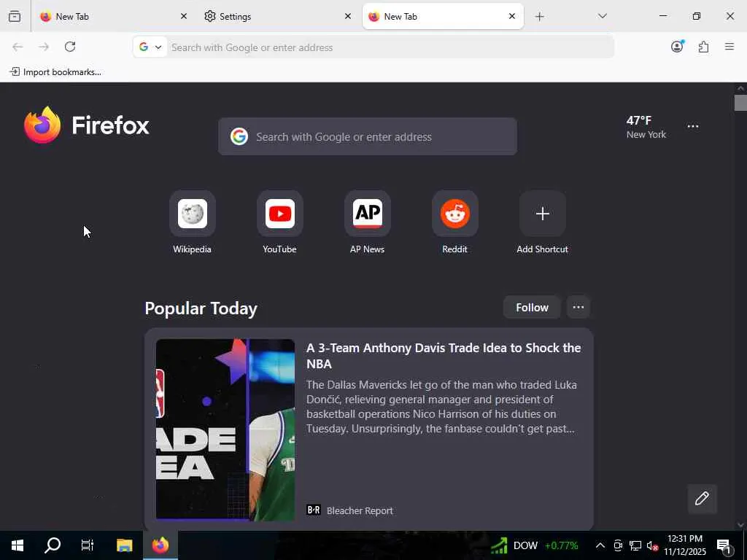
Task: Open a new tab with plus button
Action: click(x=539, y=17)
